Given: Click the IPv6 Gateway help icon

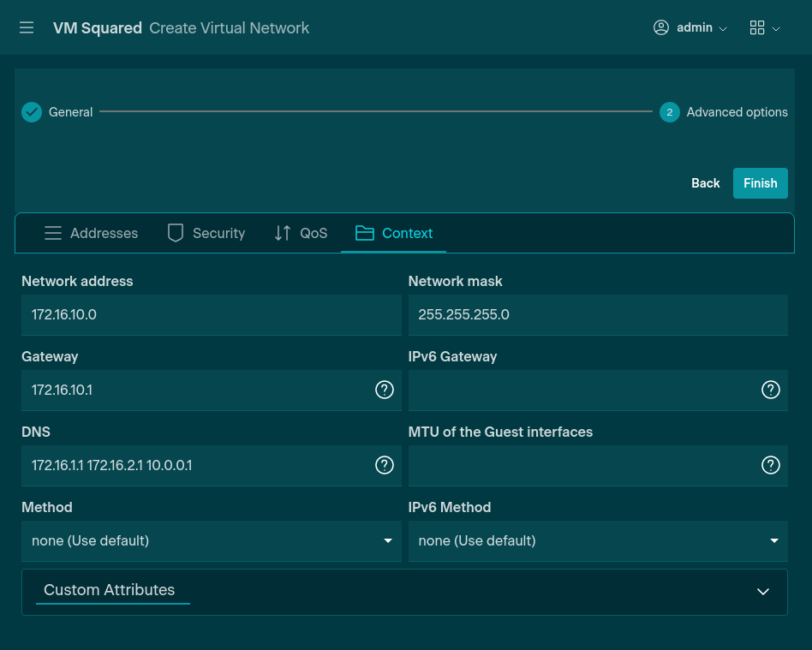Looking at the screenshot, I should 771,390.
